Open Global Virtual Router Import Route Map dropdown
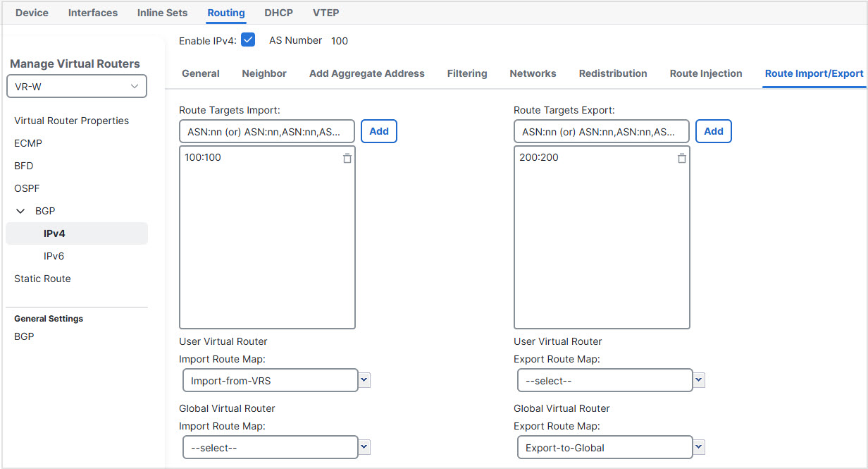 364,447
